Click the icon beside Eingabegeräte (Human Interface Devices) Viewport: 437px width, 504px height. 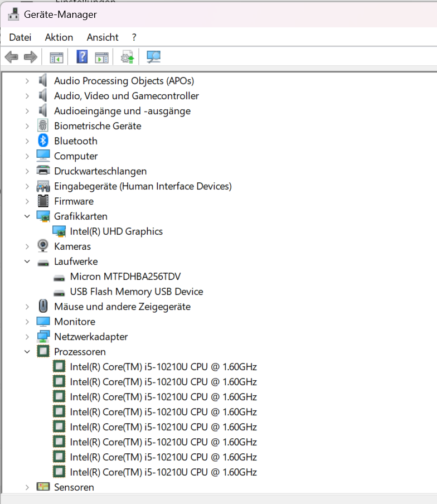(43, 186)
